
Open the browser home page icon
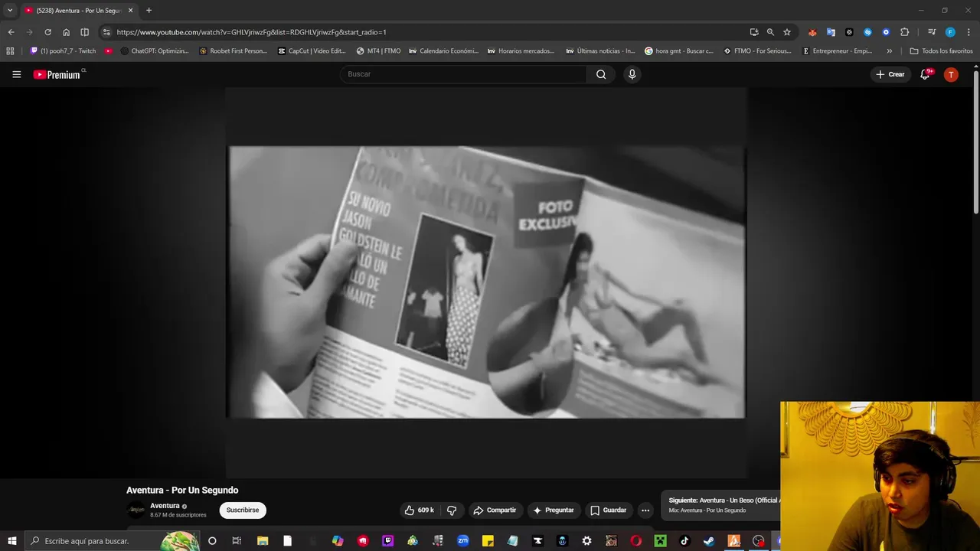point(66,32)
